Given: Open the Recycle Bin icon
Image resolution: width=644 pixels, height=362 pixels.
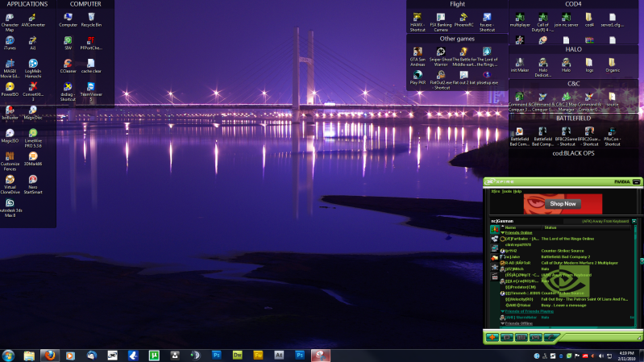Looking at the screenshot, I should (91, 19).
